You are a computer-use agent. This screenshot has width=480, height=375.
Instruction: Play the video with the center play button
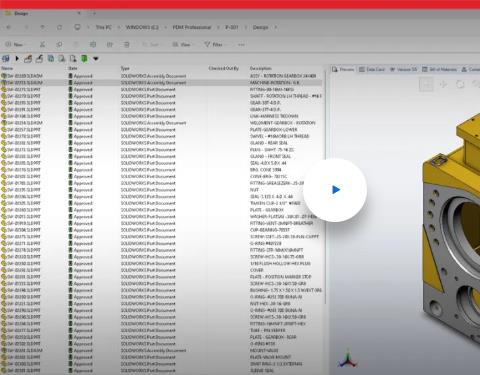click(335, 190)
